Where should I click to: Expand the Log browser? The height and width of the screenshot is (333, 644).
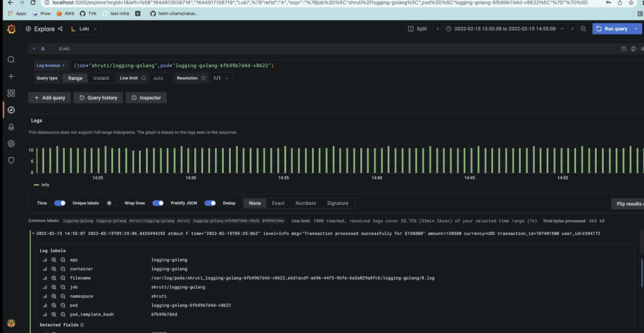pyautogui.click(x=50, y=65)
